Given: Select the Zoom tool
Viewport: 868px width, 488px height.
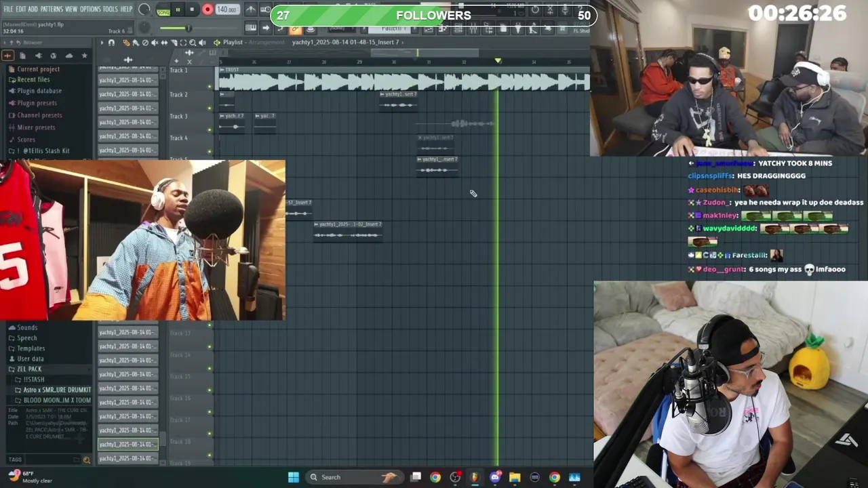Looking at the screenshot, I should coord(193,43).
